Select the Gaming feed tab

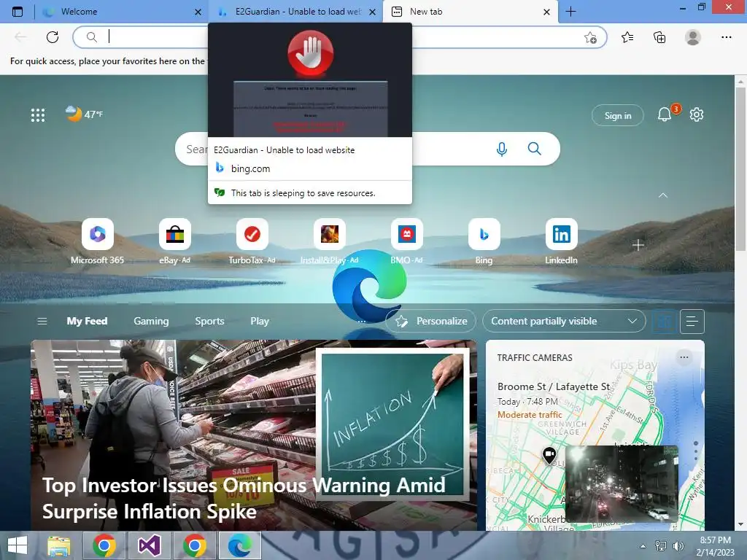[x=151, y=321]
